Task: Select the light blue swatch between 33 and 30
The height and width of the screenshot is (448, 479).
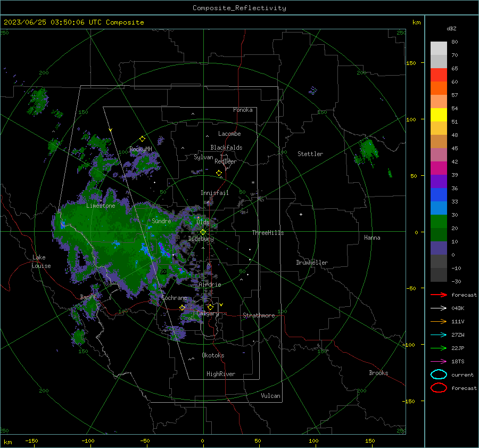Action: click(439, 208)
